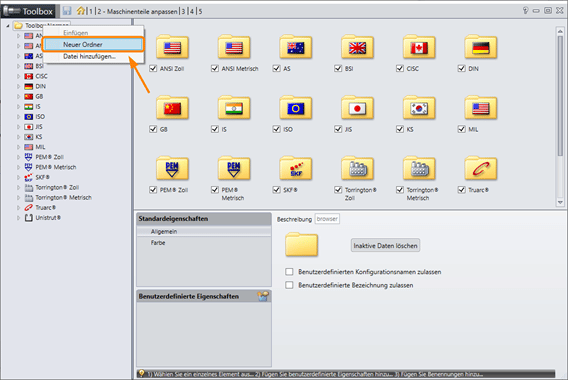Go to Toolbox home icon
This screenshot has height=380, width=568.
80,11
